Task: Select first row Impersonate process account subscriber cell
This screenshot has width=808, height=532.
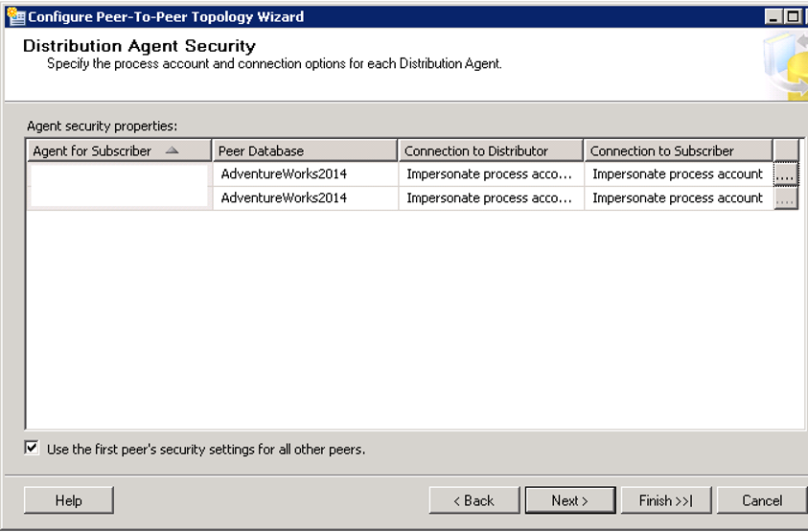Action: pyautogui.click(x=679, y=174)
